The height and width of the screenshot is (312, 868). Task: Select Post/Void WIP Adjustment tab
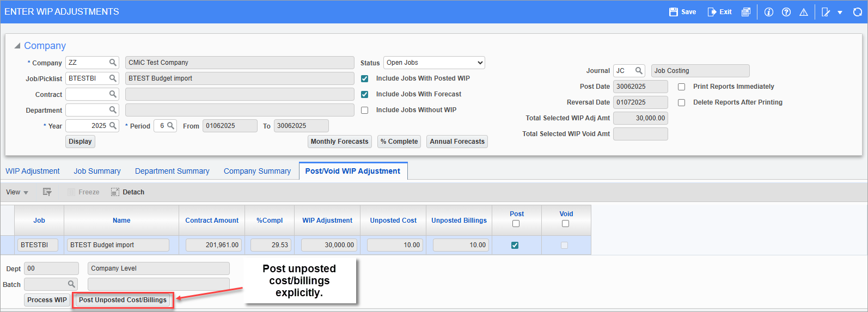[x=353, y=171]
